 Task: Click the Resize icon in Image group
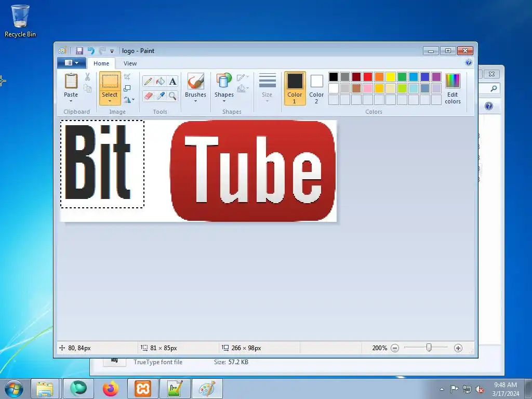[127, 88]
